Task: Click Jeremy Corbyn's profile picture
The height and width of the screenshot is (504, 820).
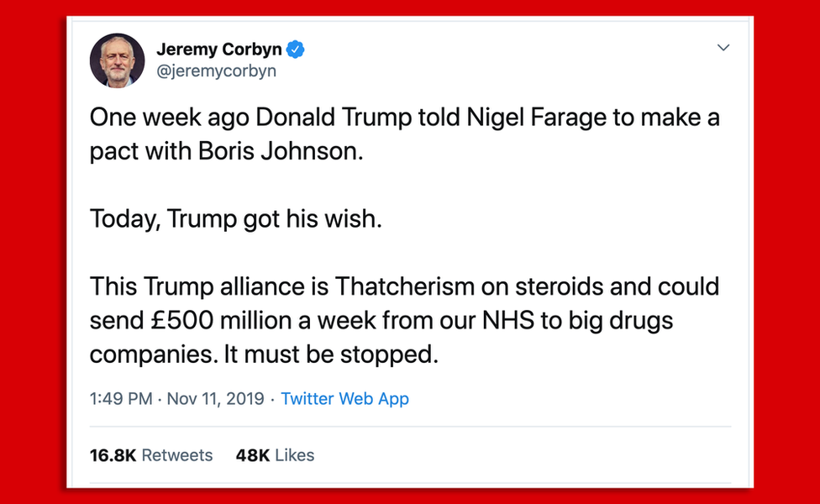Action: (117, 60)
